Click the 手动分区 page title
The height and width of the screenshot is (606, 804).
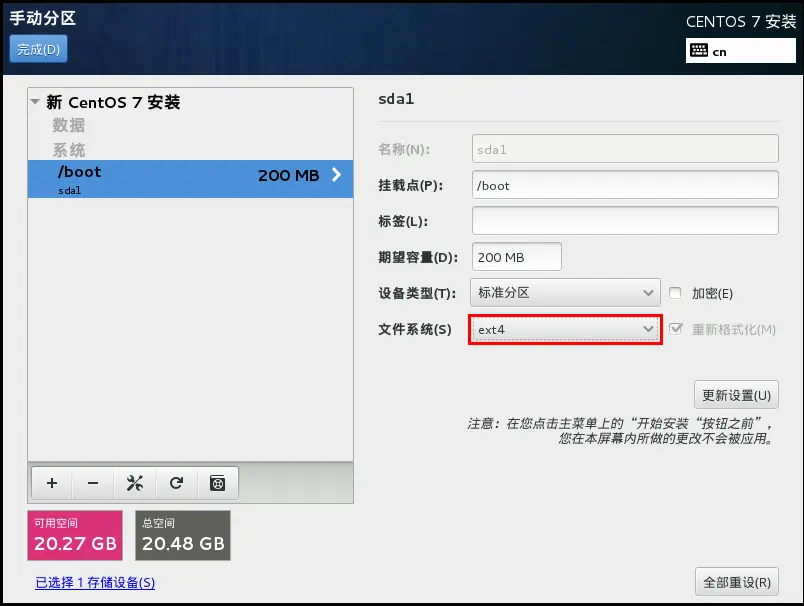[43, 18]
